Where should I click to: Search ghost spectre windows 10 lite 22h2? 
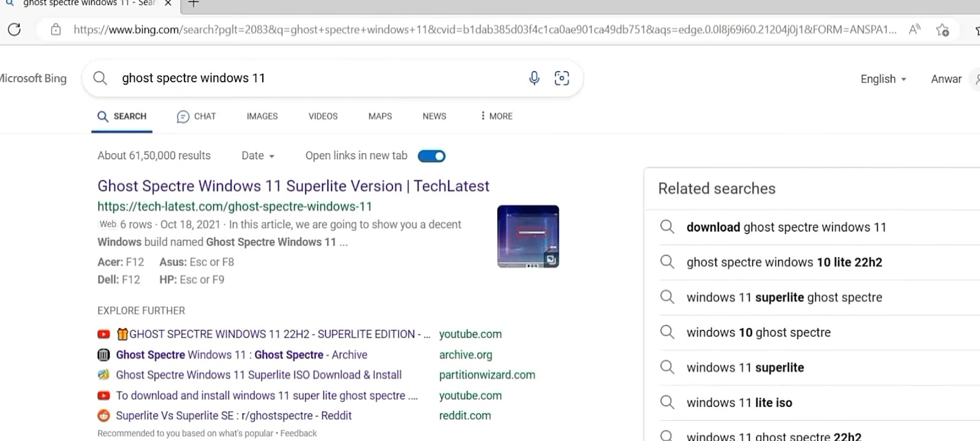pyautogui.click(x=785, y=262)
